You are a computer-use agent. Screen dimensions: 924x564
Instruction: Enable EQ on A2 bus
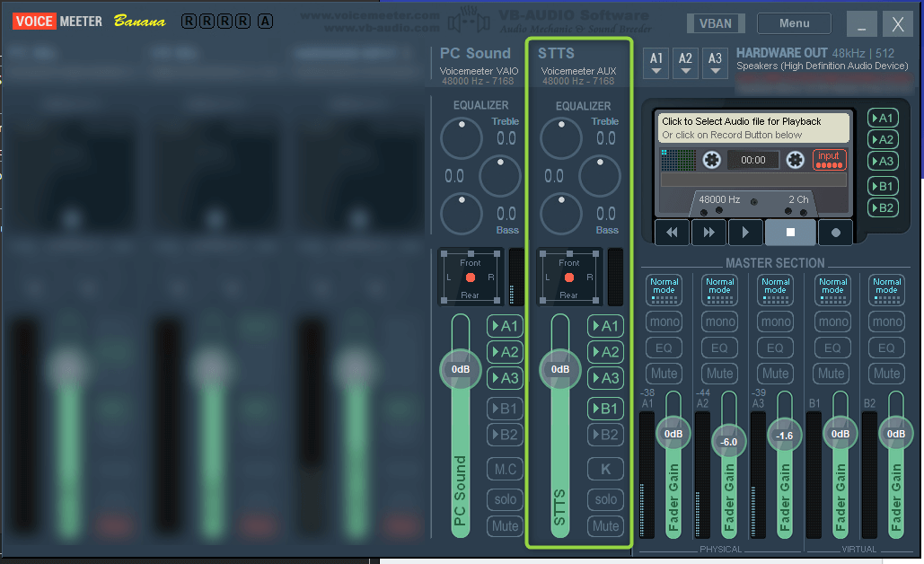pos(719,348)
